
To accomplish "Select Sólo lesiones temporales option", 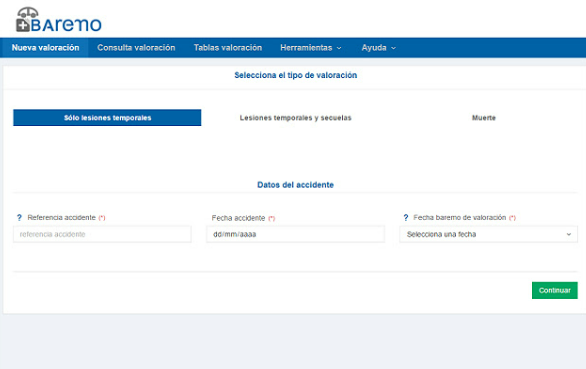I will 107,118.
